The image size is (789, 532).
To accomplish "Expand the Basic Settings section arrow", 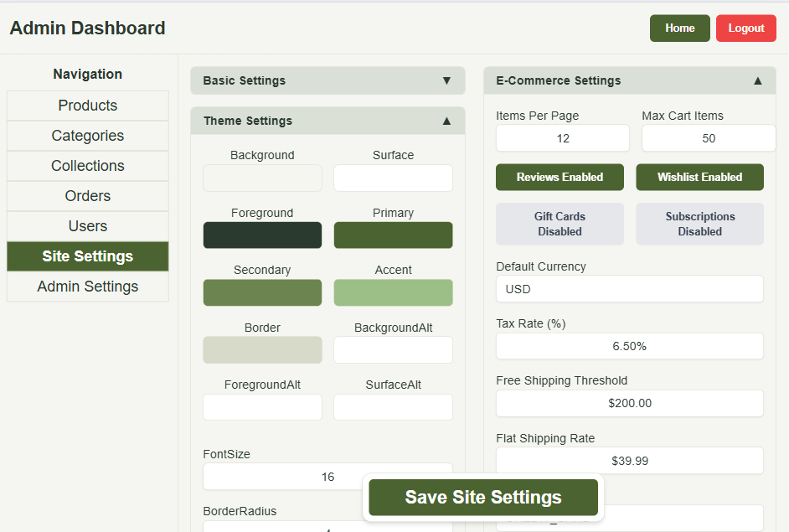I will (x=446, y=80).
